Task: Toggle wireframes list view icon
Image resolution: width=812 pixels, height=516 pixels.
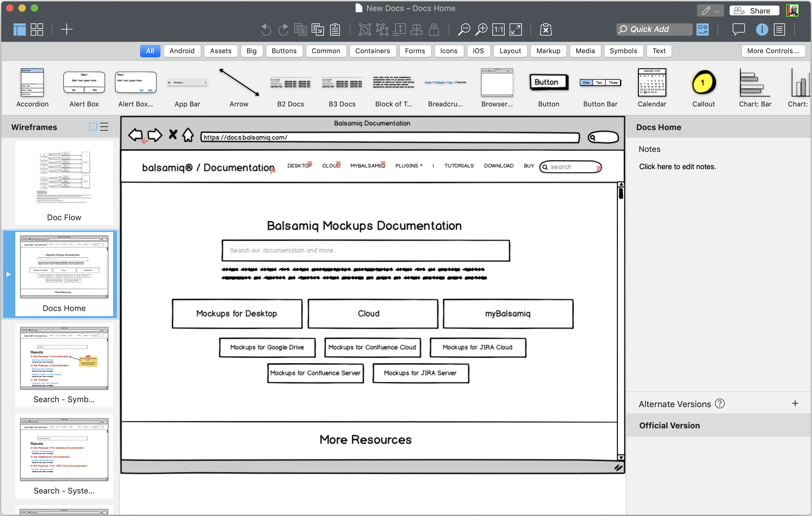Action: click(x=104, y=127)
